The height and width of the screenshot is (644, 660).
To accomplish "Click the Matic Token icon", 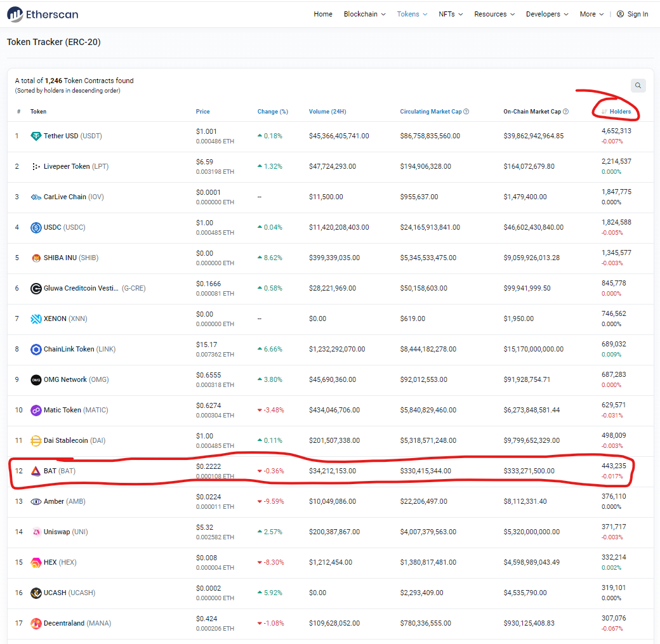I will [x=36, y=410].
